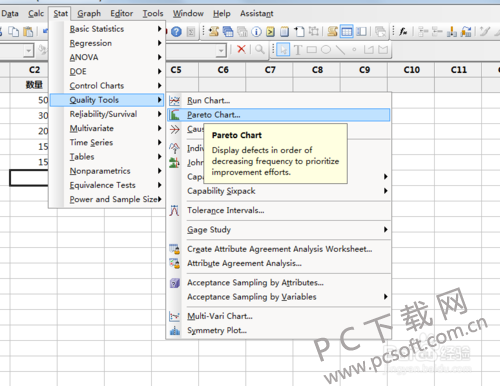The image size is (500, 386).
Task: Select the rectangle drawing tool
Action: [x=311, y=50]
